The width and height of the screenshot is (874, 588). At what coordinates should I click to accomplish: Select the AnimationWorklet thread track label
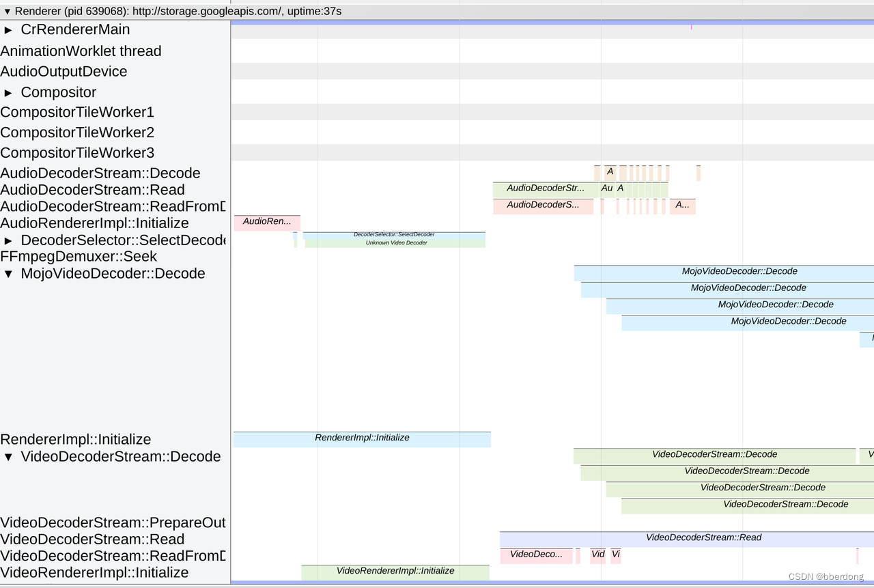[81, 51]
